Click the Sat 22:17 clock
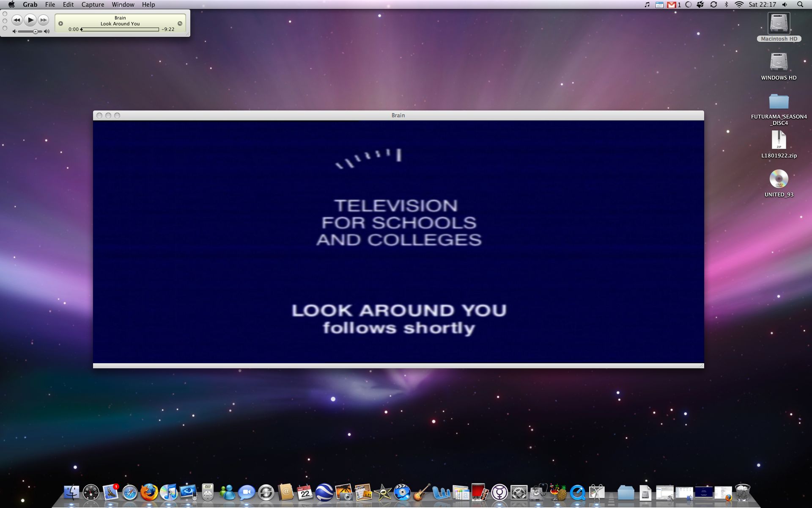 [762, 5]
